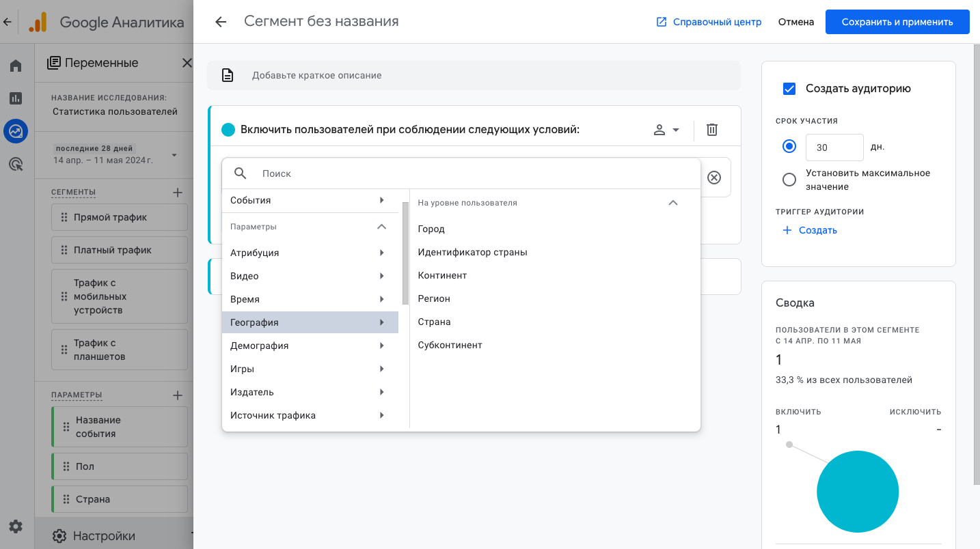Open the user scope dropdown with person icon
This screenshot has width=980, height=549.
pos(666,130)
